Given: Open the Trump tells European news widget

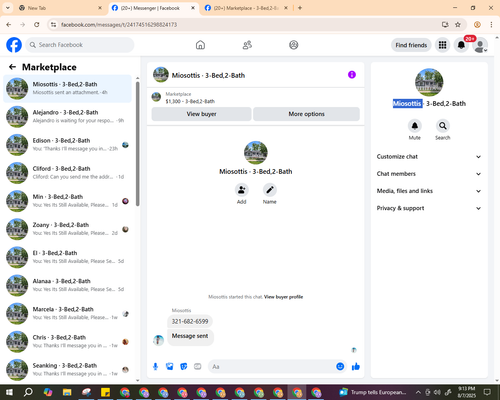Looking at the screenshot, I should pos(373,392).
